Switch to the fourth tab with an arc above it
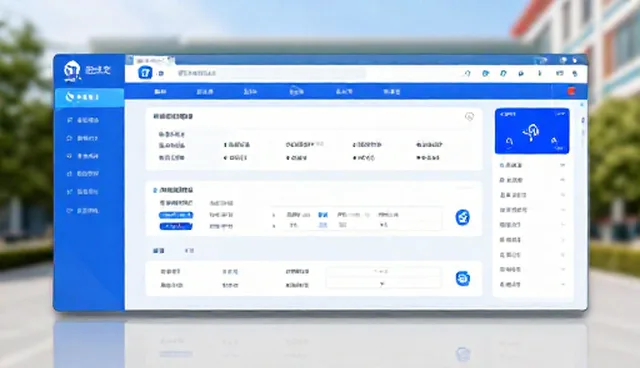 [296, 92]
